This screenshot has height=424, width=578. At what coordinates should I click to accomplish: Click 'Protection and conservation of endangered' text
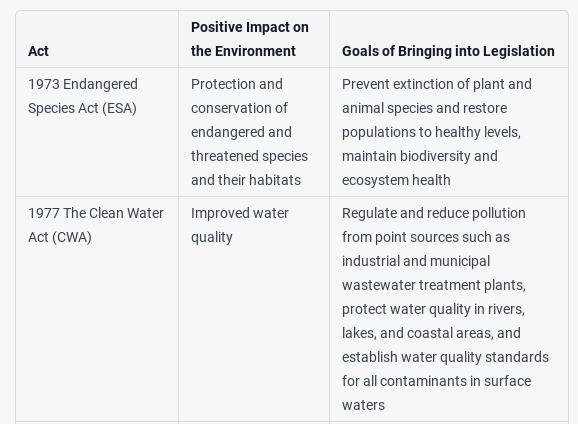(x=241, y=108)
